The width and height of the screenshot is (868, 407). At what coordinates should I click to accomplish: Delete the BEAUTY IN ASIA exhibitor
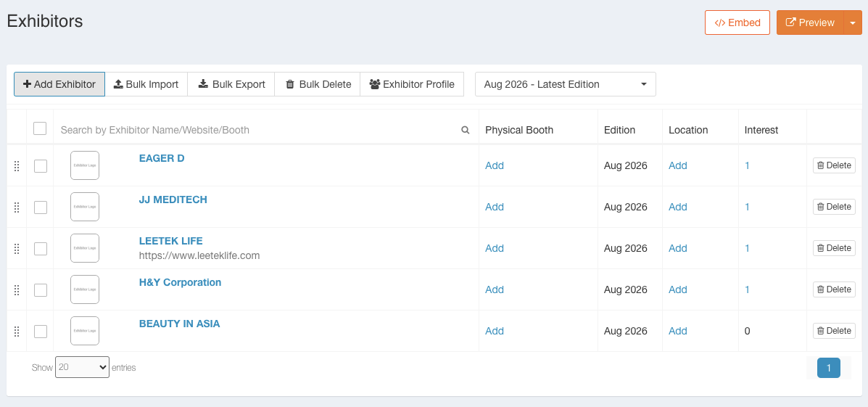(x=834, y=331)
